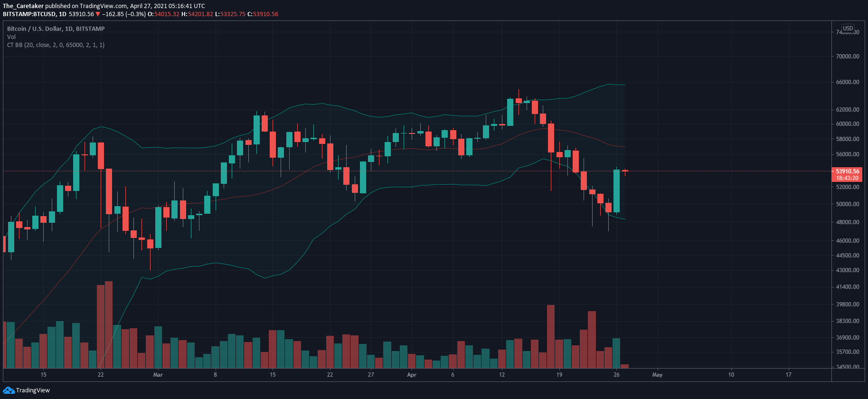Click the date label 12 on time axis
The image size is (868, 399).
[502, 375]
